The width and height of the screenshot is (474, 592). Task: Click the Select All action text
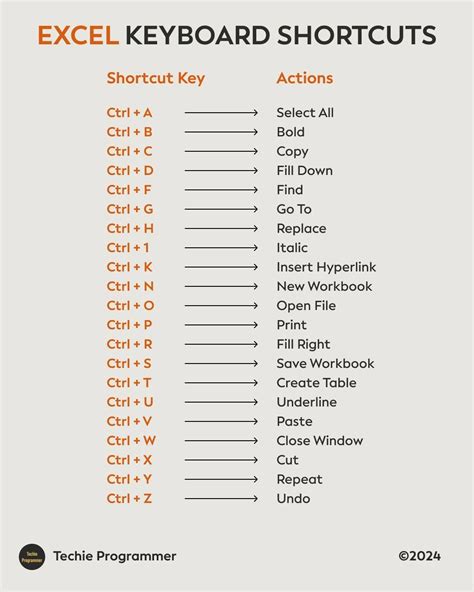(x=305, y=113)
